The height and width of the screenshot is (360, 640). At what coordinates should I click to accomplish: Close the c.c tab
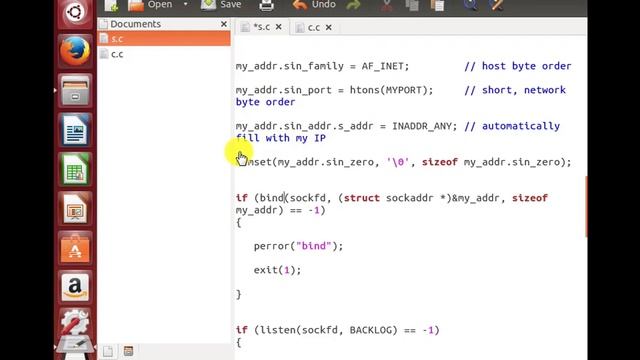tap(329, 27)
